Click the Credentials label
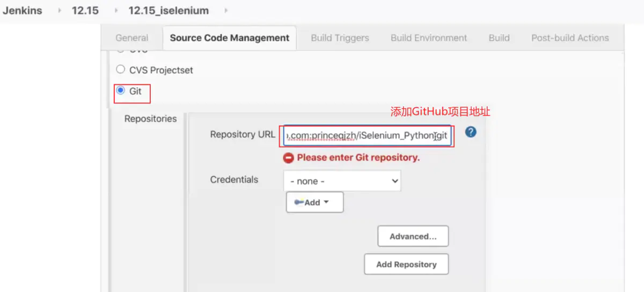Screen dimensions: 644x292 234,179
